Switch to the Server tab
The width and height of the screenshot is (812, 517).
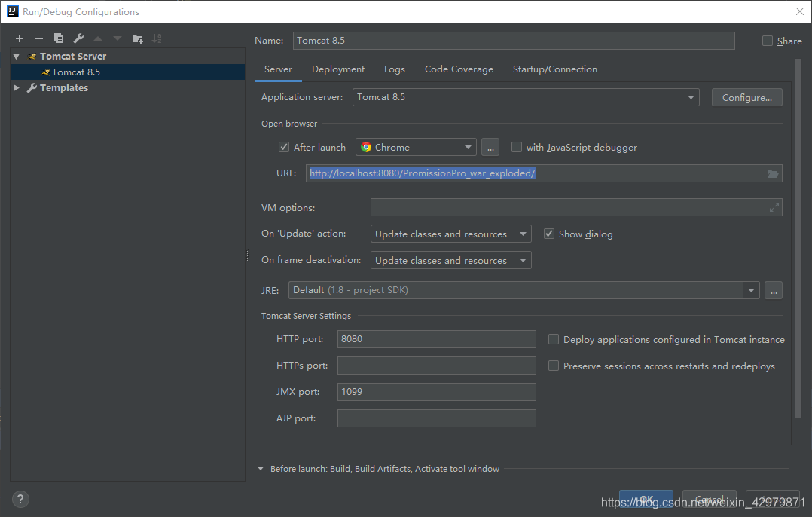tap(278, 69)
